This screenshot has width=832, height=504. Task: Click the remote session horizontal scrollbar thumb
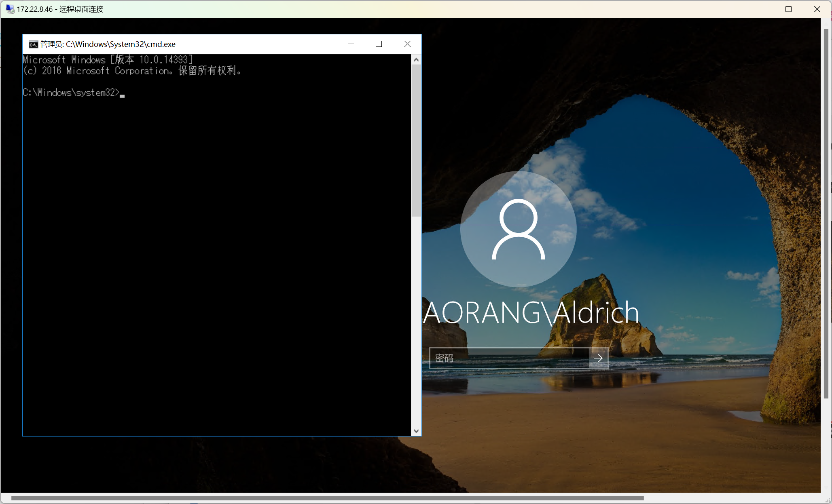point(327,498)
